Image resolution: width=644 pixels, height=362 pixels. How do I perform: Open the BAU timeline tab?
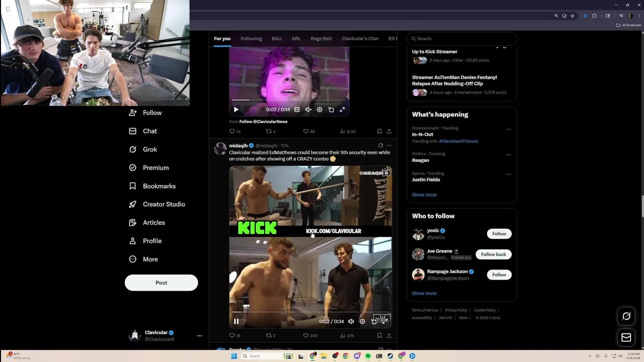pyautogui.click(x=277, y=39)
